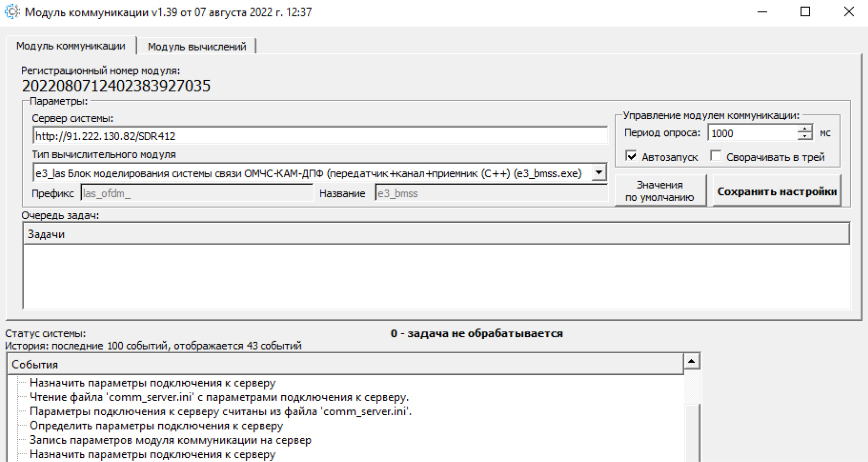Switch to the Модуль вычислений tab
This screenshot has height=462, width=868.
click(196, 46)
